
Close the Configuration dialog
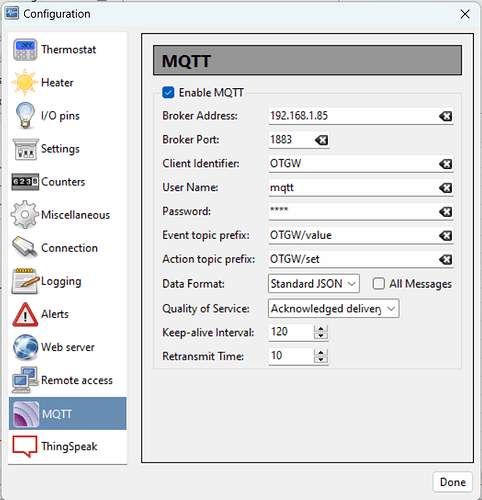click(465, 14)
